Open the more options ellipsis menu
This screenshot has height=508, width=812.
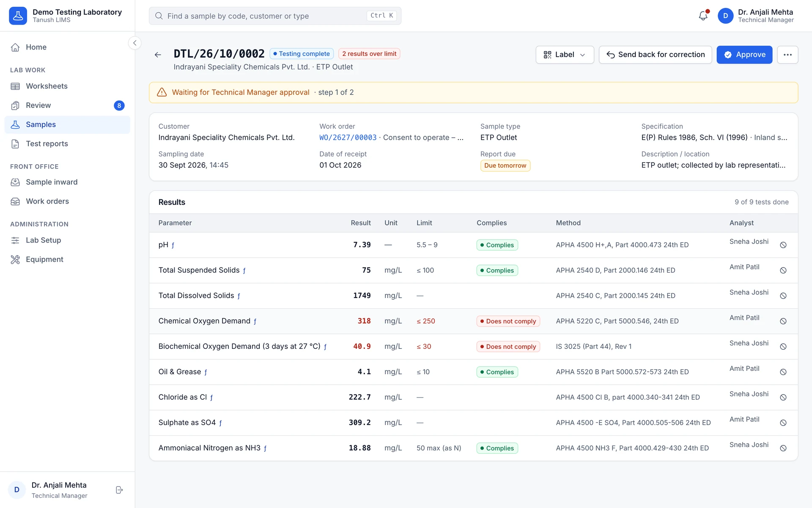(x=787, y=55)
